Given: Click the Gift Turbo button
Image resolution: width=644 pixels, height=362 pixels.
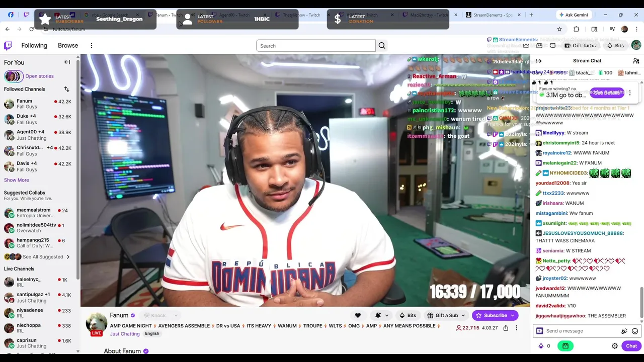Looking at the screenshot, I should [580, 46].
